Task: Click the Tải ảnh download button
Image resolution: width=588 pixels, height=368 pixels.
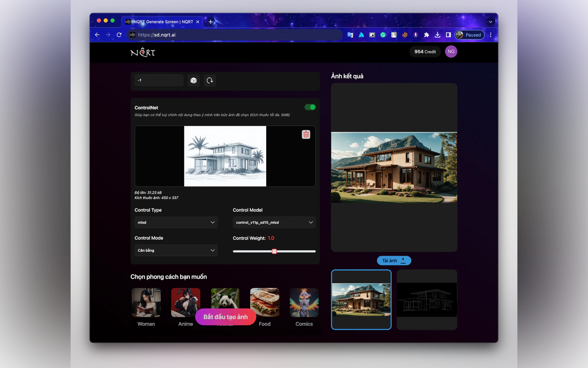Action: point(394,260)
